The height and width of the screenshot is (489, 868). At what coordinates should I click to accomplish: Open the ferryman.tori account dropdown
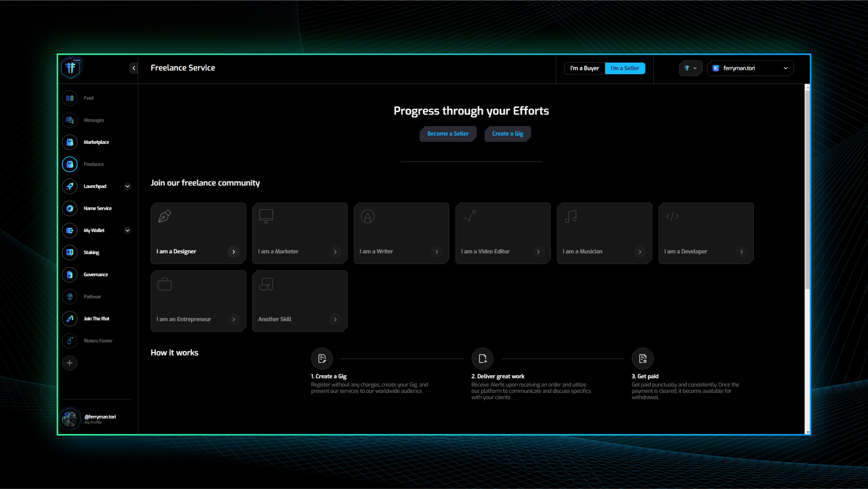click(750, 68)
